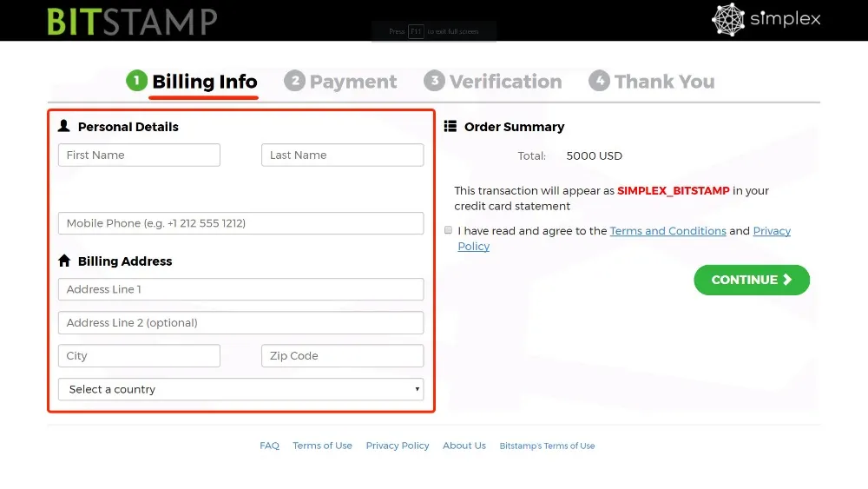This screenshot has height=489, width=868.
Task: Click the Order Summary list icon
Action: tap(450, 126)
